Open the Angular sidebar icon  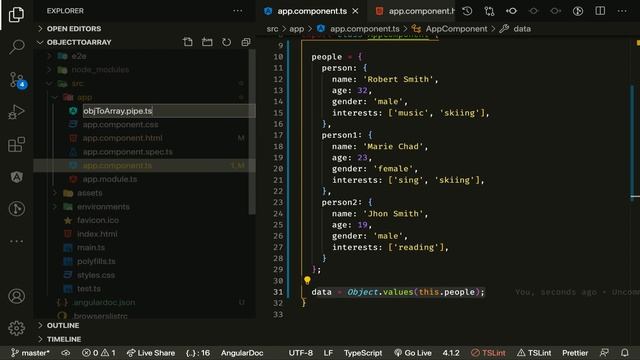16,177
